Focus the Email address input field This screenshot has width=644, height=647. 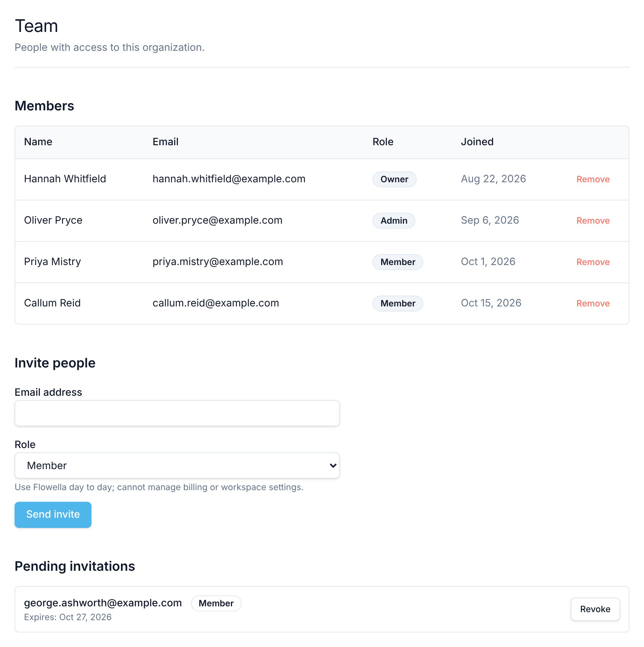coord(177,413)
